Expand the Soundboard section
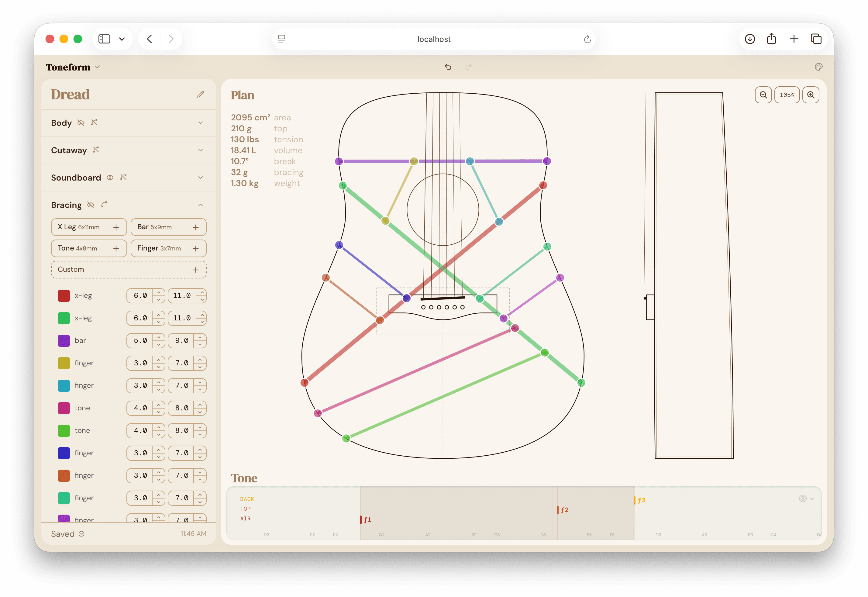Screen dimensions: 868x597 pos(201,178)
